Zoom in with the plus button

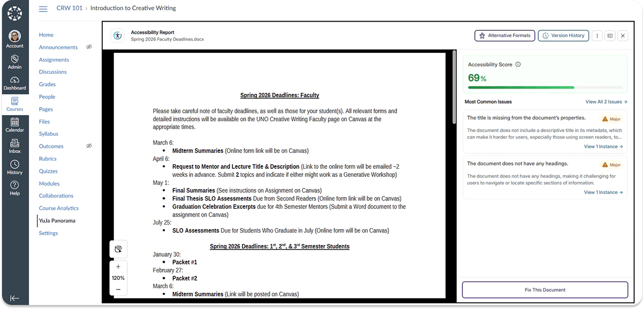[118, 267]
